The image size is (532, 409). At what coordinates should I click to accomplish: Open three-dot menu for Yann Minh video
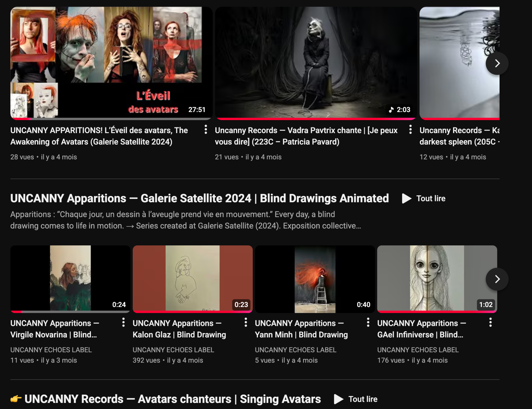[x=368, y=322]
